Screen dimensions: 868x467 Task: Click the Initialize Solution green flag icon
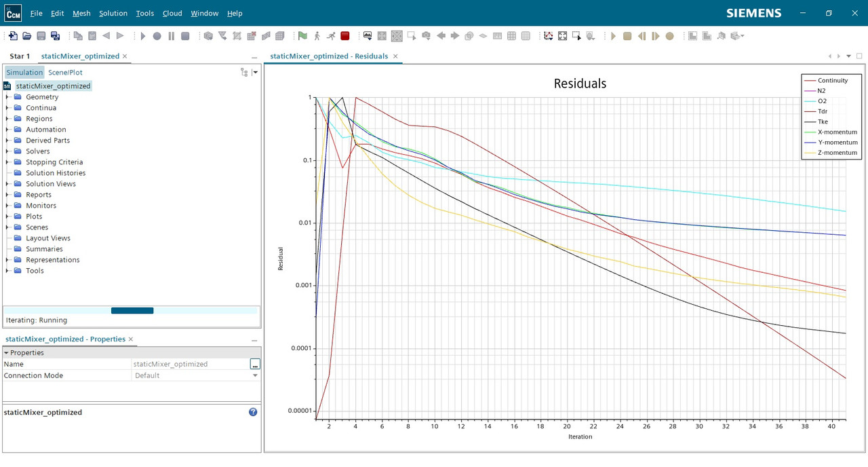coord(302,36)
